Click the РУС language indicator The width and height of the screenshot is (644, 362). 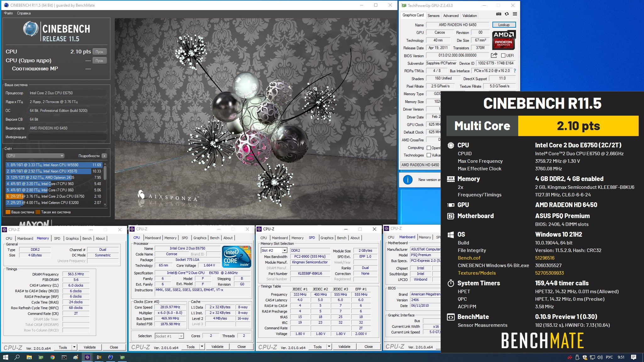tap(609, 357)
